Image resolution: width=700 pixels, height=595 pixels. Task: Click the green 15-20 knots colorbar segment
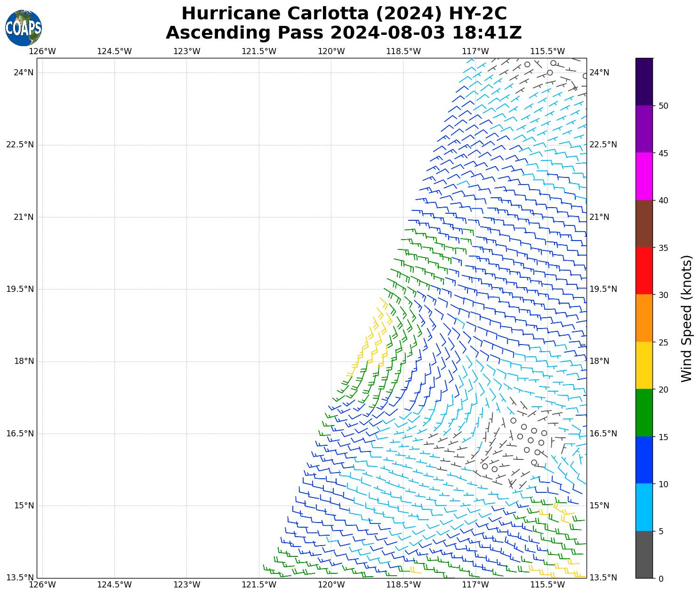644,412
